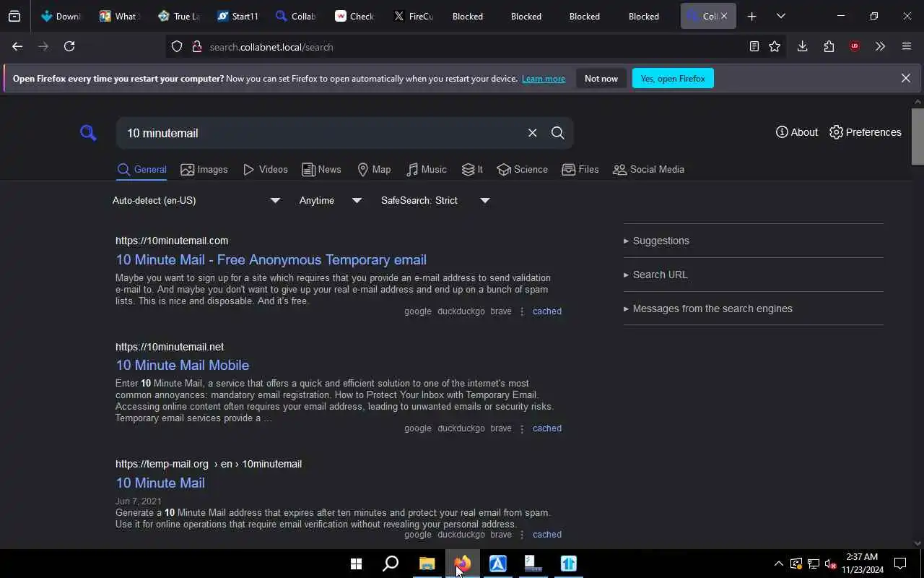
Task: Select the General search category
Action: tap(141, 169)
